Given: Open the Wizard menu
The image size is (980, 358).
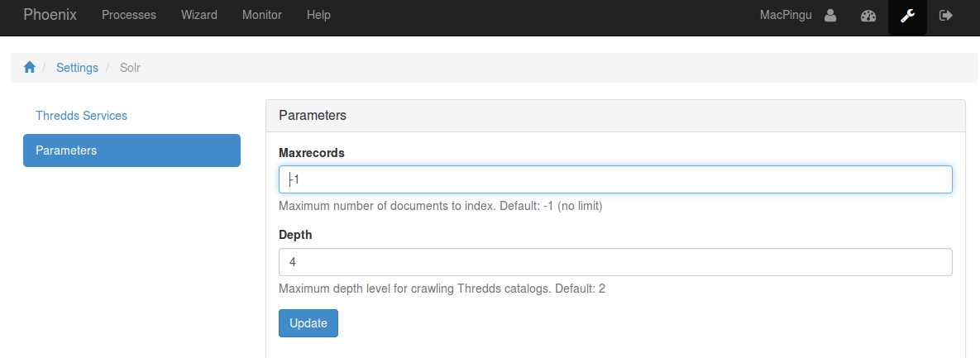Looking at the screenshot, I should [x=198, y=15].
